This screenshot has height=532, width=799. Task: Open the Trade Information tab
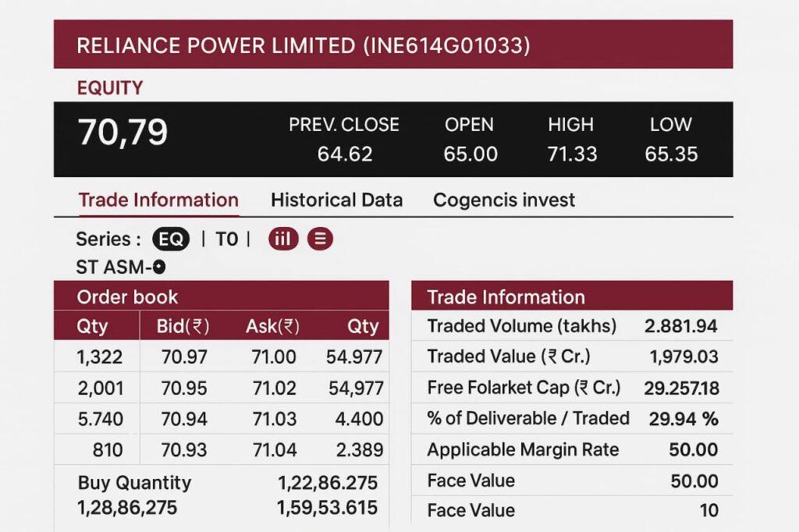(x=158, y=200)
